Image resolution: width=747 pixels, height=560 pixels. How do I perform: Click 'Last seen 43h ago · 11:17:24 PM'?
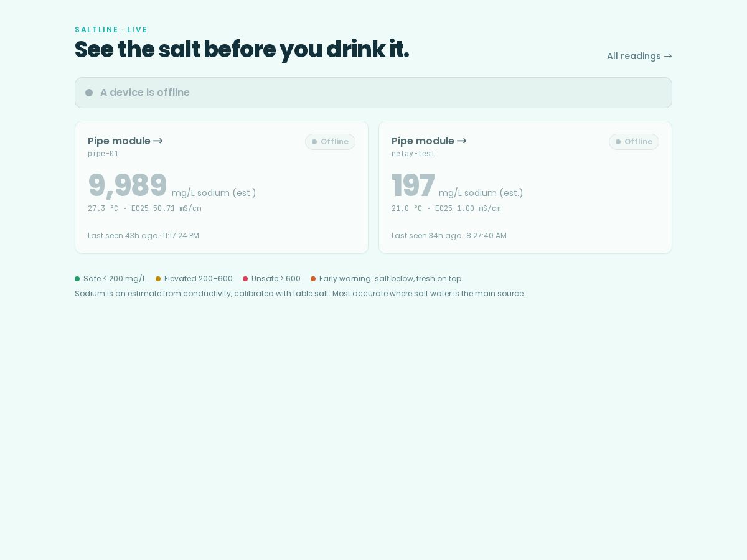click(x=143, y=236)
